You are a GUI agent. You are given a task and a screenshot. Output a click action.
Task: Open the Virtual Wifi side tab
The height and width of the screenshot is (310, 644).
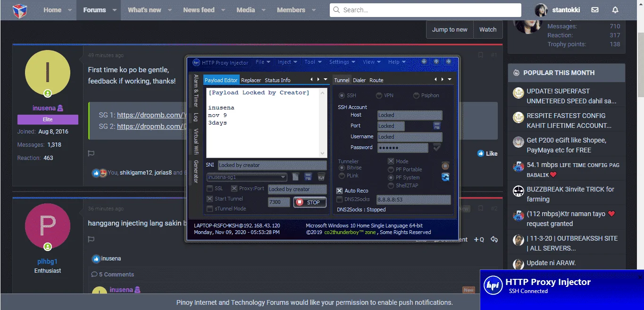[x=196, y=142]
